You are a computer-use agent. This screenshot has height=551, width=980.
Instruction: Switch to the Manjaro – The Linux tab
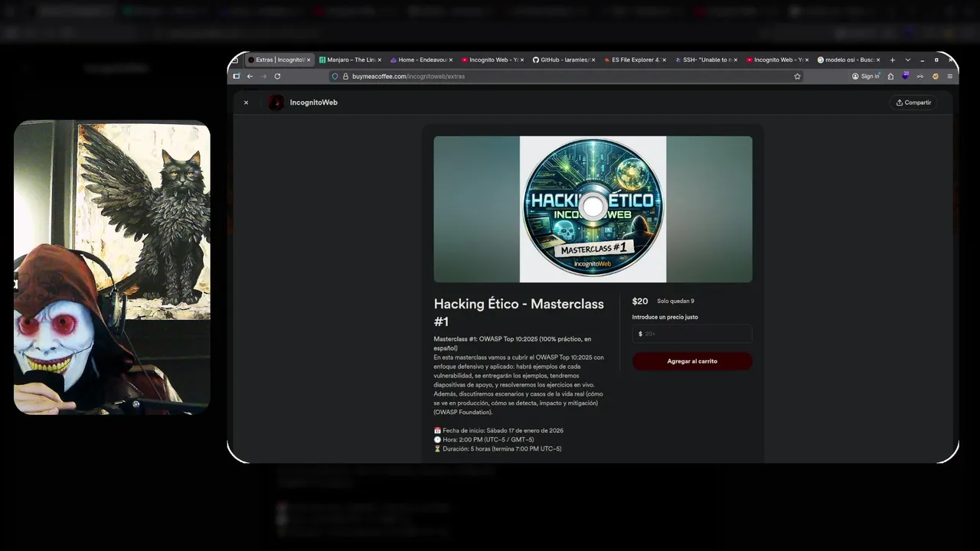[348, 60]
